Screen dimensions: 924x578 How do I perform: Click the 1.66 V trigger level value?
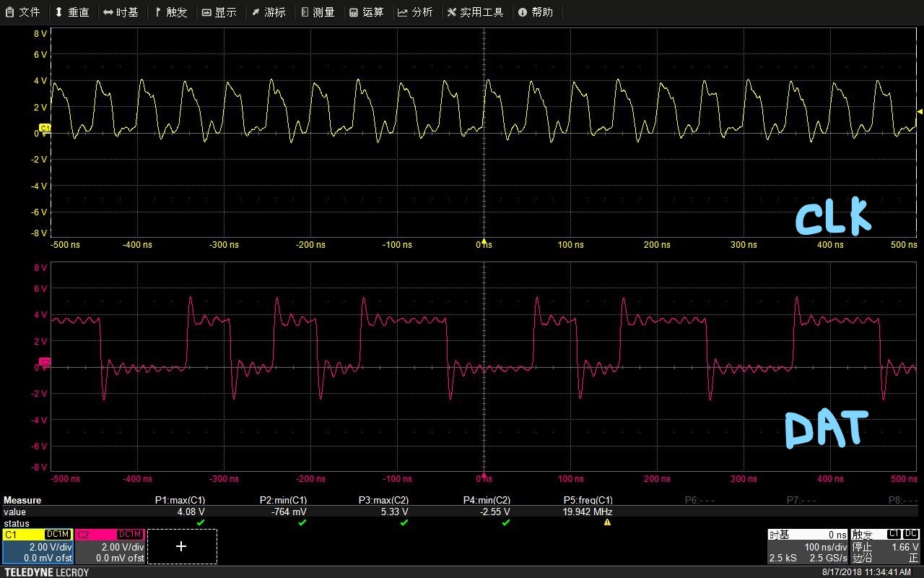coord(907,547)
